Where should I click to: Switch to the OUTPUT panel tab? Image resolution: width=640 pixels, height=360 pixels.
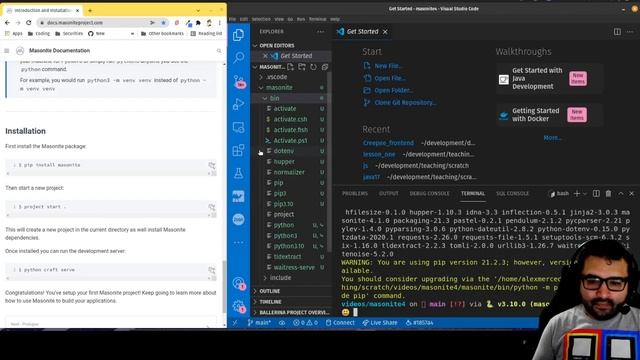[388, 193]
